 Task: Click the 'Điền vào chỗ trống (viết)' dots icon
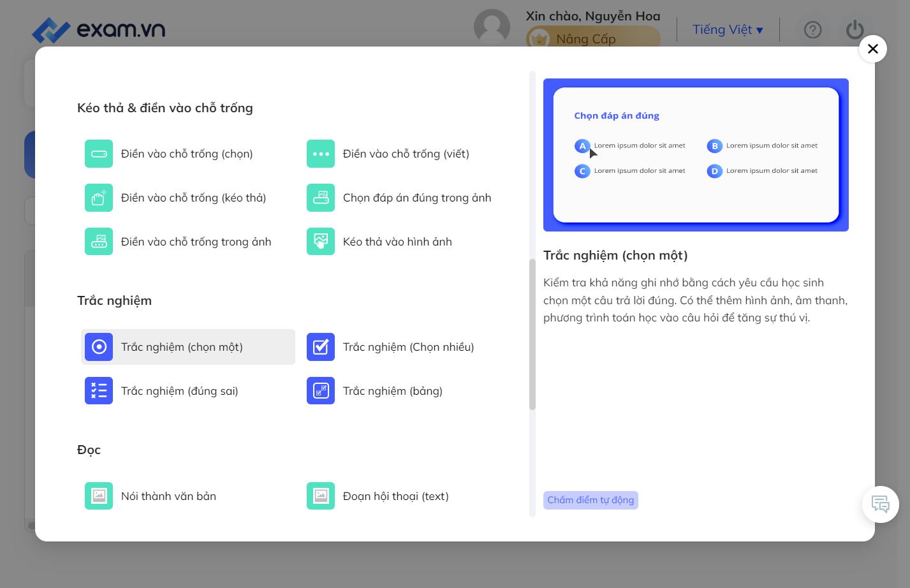(x=321, y=154)
